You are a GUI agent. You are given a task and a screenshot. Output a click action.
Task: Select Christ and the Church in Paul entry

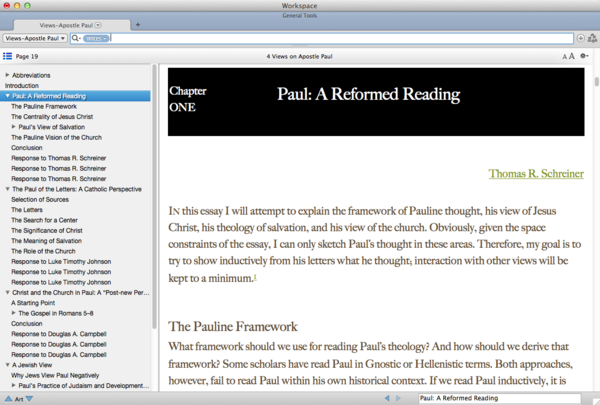(x=80, y=292)
